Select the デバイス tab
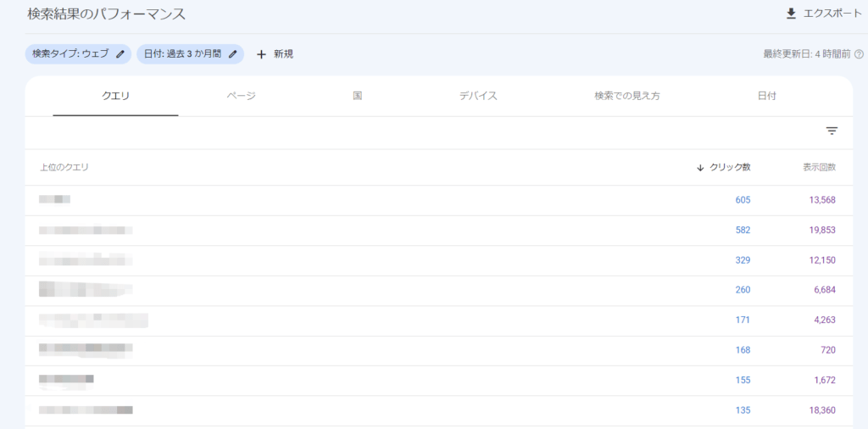The height and width of the screenshot is (429, 868). 478,96
